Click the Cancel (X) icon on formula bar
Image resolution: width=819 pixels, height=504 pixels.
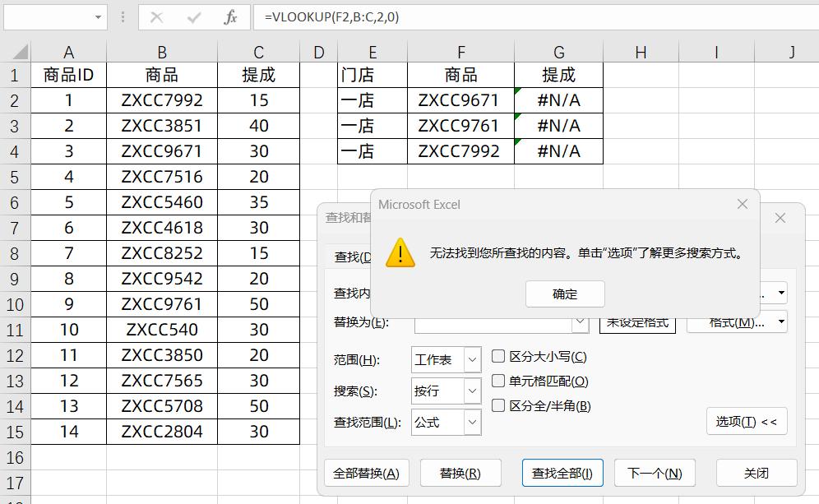155,18
